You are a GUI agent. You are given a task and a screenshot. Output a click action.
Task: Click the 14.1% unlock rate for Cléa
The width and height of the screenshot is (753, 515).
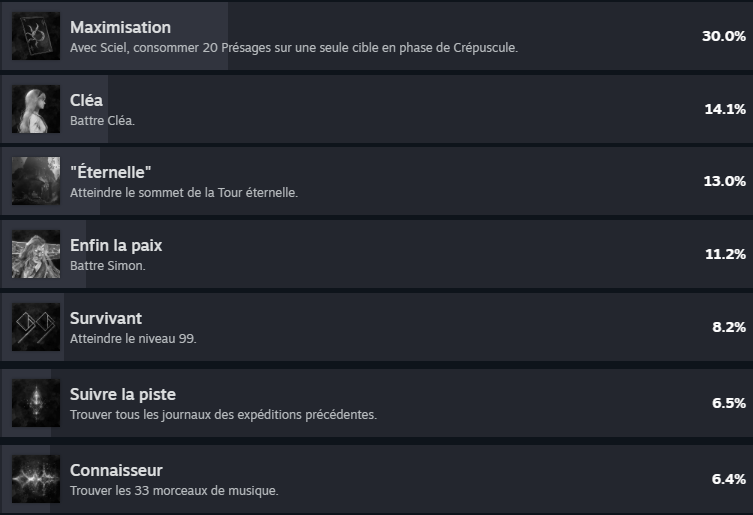(725, 109)
